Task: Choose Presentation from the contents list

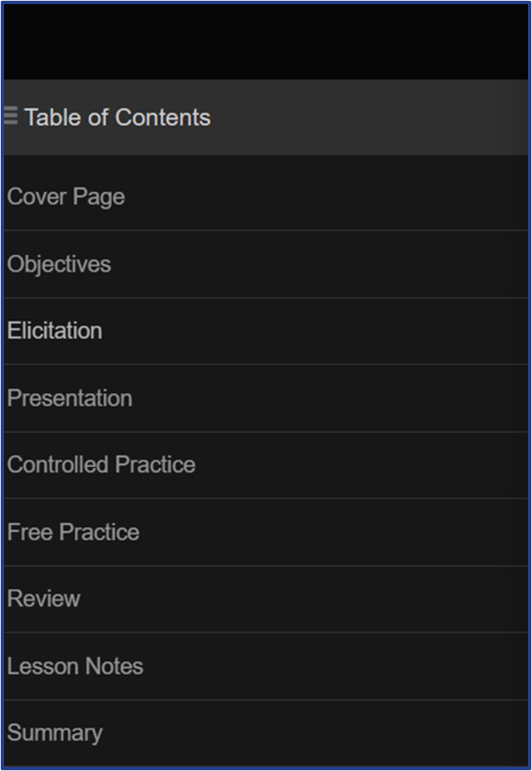Action: coord(70,399)
